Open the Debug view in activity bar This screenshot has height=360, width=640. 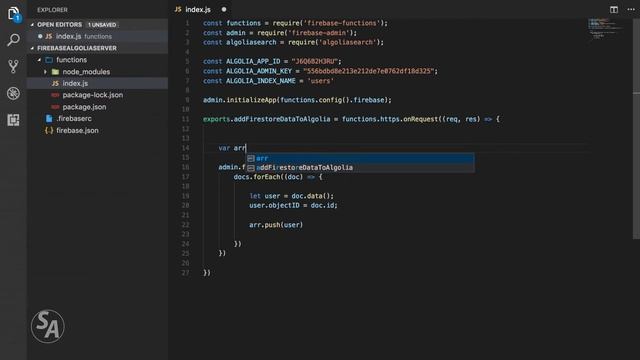(x=13, y=93)
